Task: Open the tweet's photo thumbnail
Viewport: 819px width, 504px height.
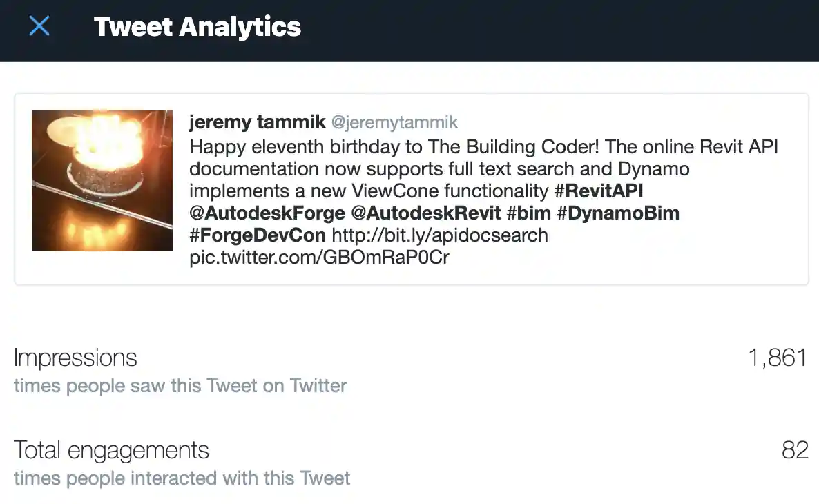Action: (102, 180)
